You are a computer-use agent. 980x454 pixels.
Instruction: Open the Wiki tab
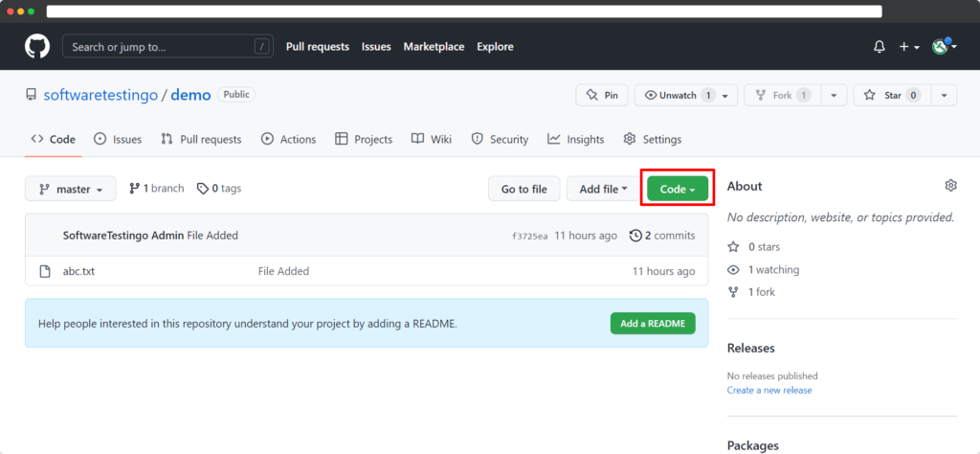pos(432,139)
